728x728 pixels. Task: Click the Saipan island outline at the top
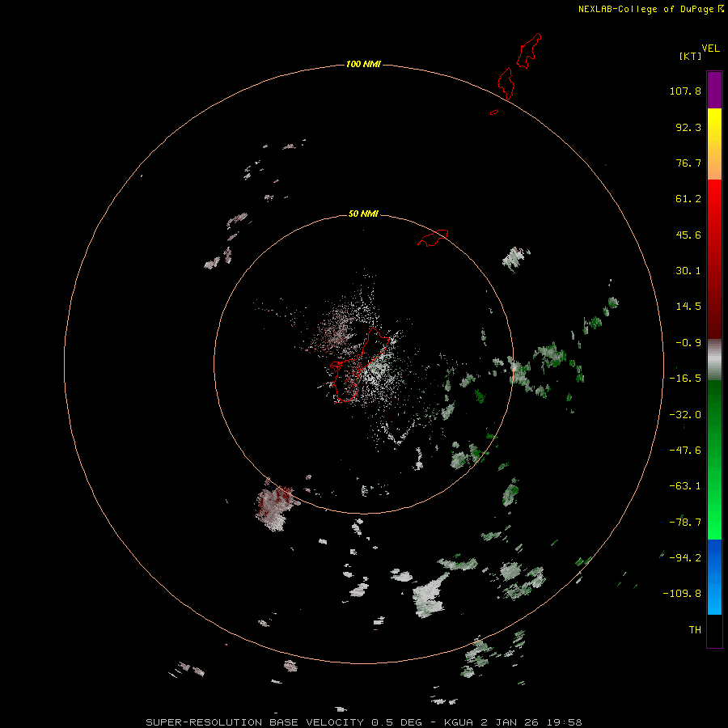tap(529, 51)
